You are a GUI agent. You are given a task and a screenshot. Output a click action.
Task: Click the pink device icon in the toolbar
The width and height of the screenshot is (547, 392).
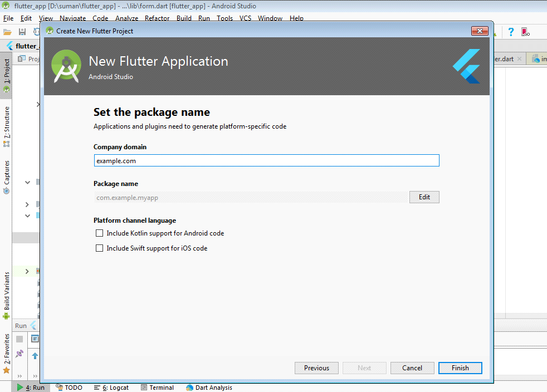(x=525, y=32)
